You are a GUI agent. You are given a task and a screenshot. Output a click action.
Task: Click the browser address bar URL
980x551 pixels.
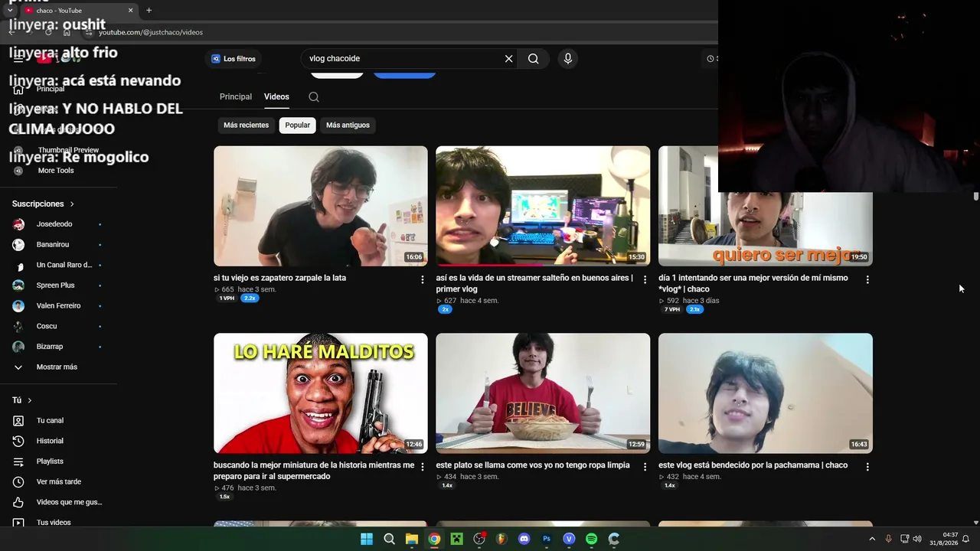pyautogui.click(x=151, y=32)
